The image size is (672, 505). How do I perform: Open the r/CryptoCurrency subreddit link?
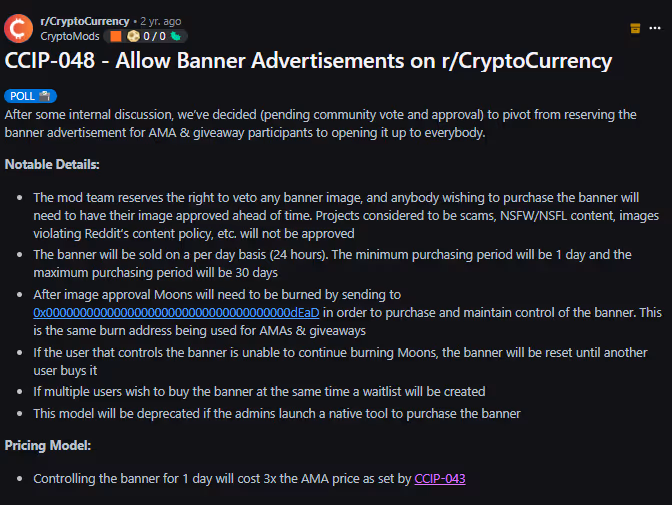click(x=85, y=21)
